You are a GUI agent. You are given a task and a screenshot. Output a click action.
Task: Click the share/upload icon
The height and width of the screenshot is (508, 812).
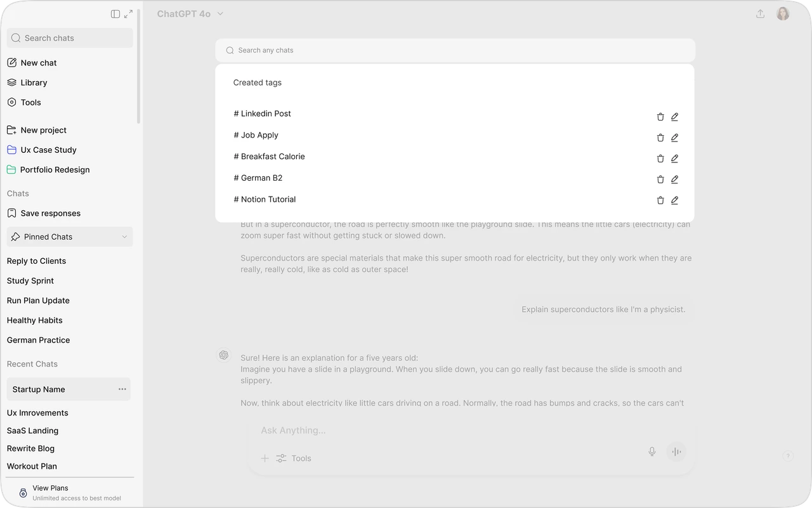[x=760, y=14]
